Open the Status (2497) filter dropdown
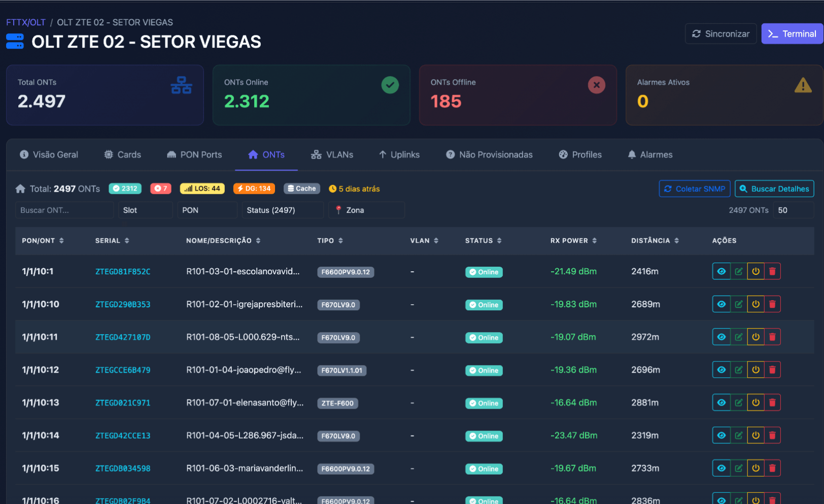The image size is (824, 504). pos(283,210)
